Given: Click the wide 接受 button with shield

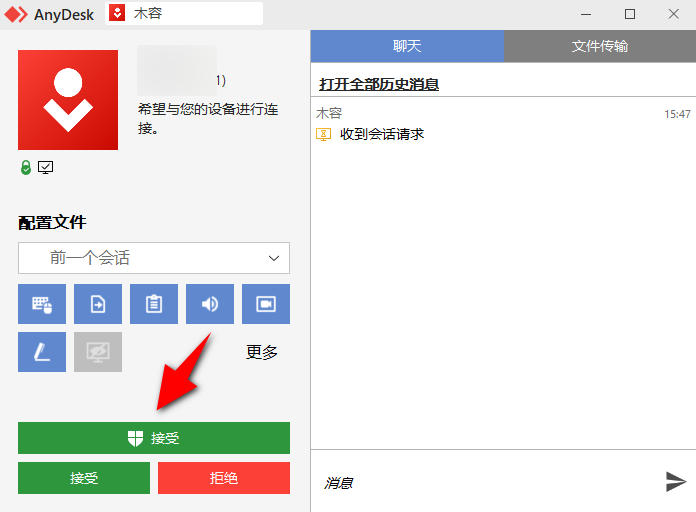Looking at the screenshot, I should point(154,438).
